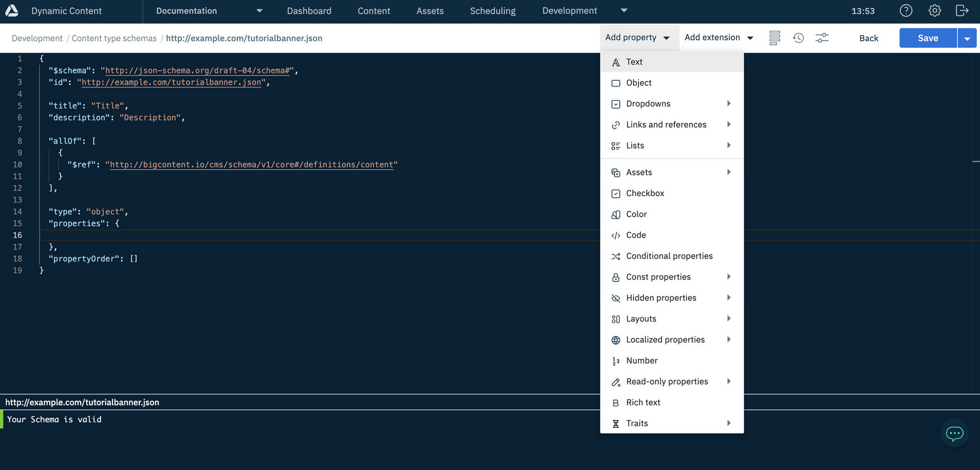Viewport: 980px width, 470px height.
Task: Go to the Scheduling tab
Action: tap(493, 11)
